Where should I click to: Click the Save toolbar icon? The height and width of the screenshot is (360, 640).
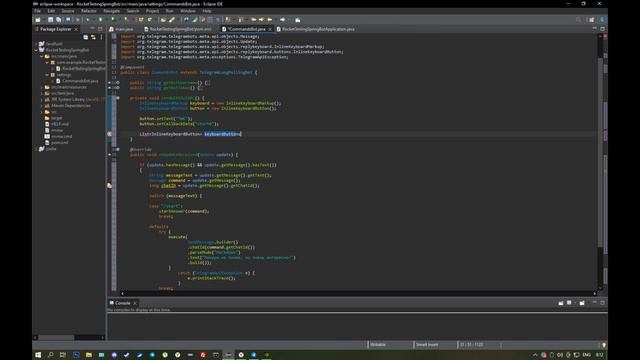pos(51,20)
